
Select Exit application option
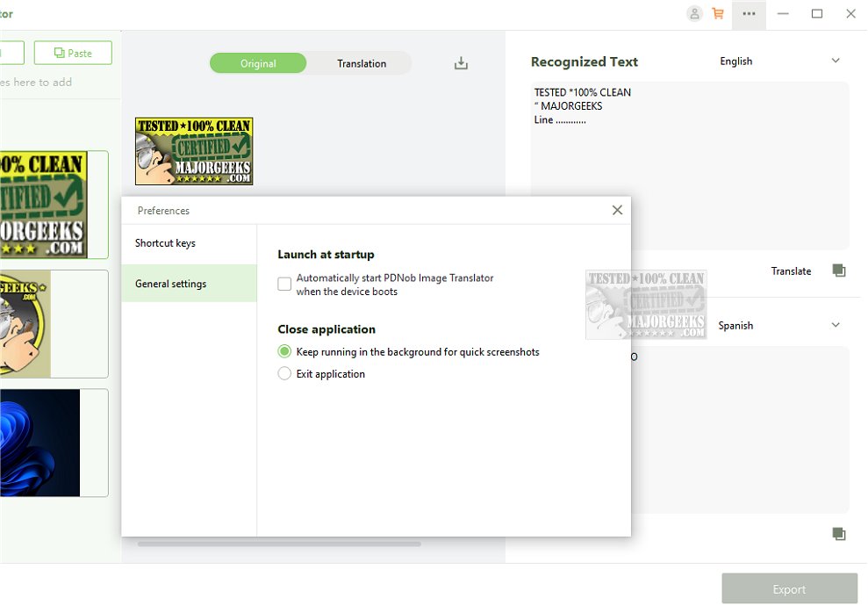click(284, 373)
